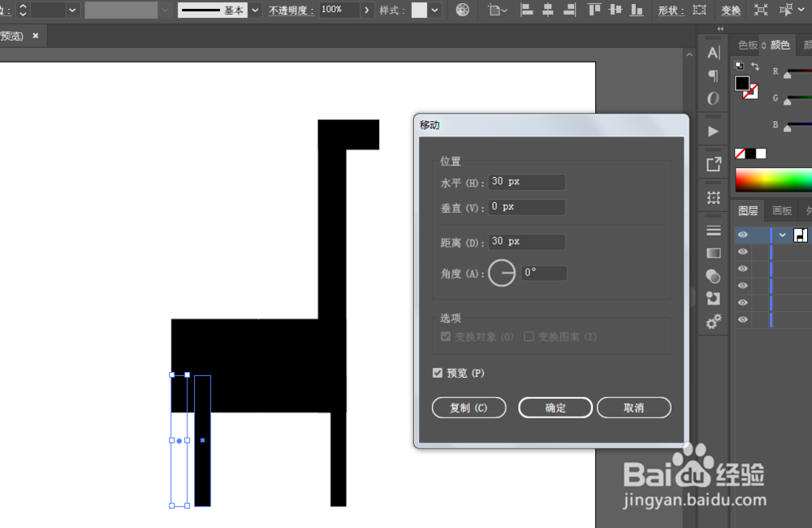Open the Actions panel play icon
Image resolution: width=812 pixels, height=528 pixels.
pyautogui.click(x=714, y=132)
